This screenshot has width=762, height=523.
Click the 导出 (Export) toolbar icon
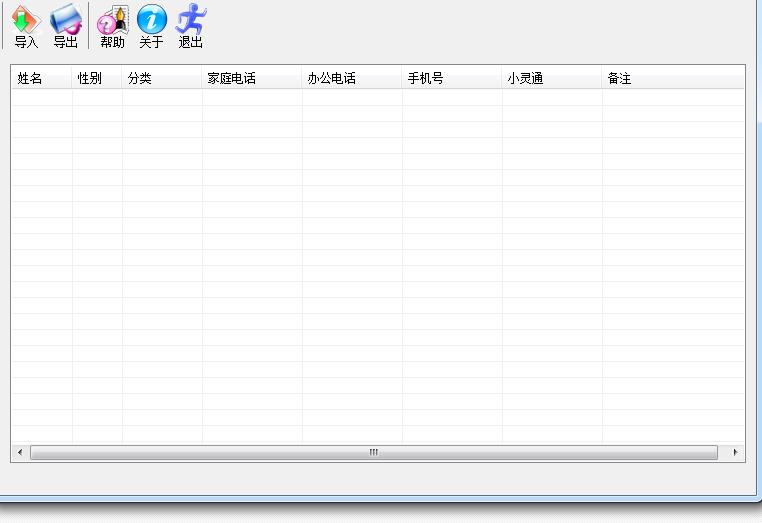point(66,26)
